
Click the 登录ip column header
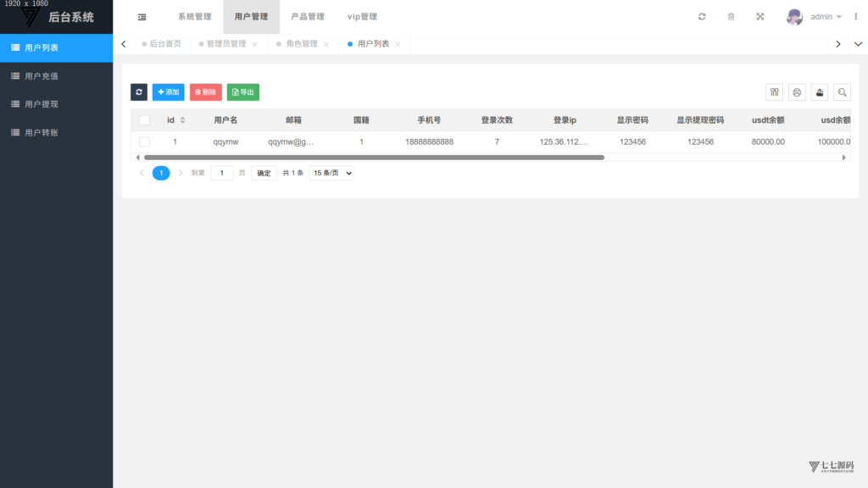coord(565,120)
